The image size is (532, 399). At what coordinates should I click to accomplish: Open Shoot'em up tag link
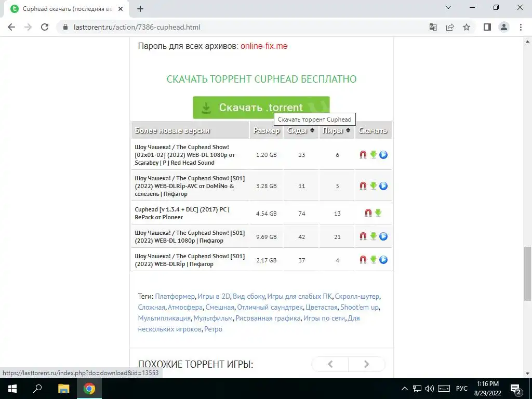tap(360, 307)
